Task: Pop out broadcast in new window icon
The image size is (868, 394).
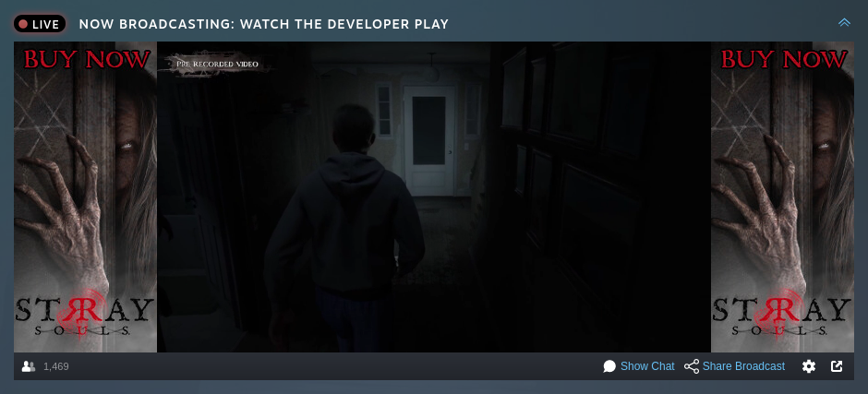Action: click(837, 366)
